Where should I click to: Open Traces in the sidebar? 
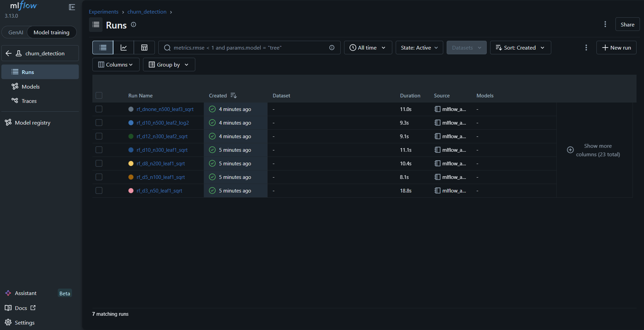pyautogui.click(x=40, y=101)
